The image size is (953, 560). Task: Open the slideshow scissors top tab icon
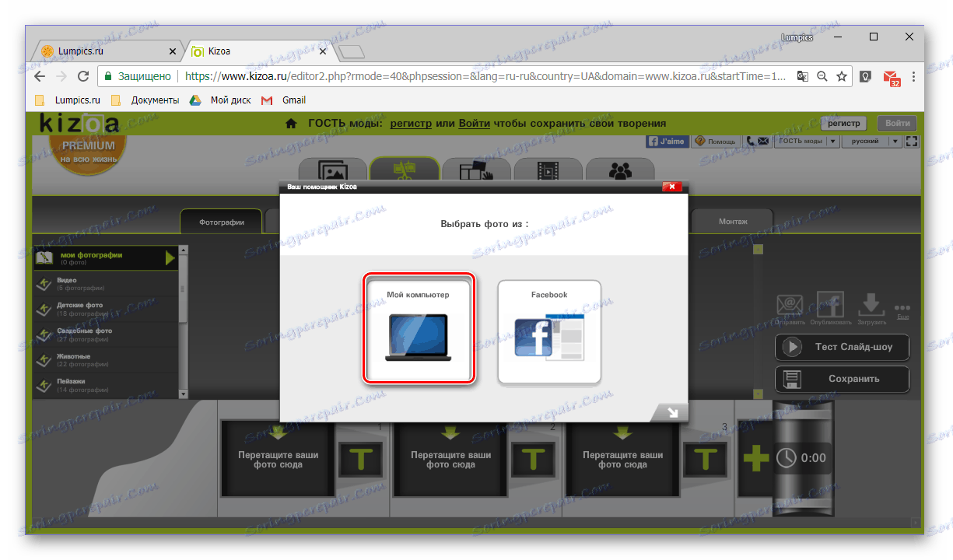405,170
